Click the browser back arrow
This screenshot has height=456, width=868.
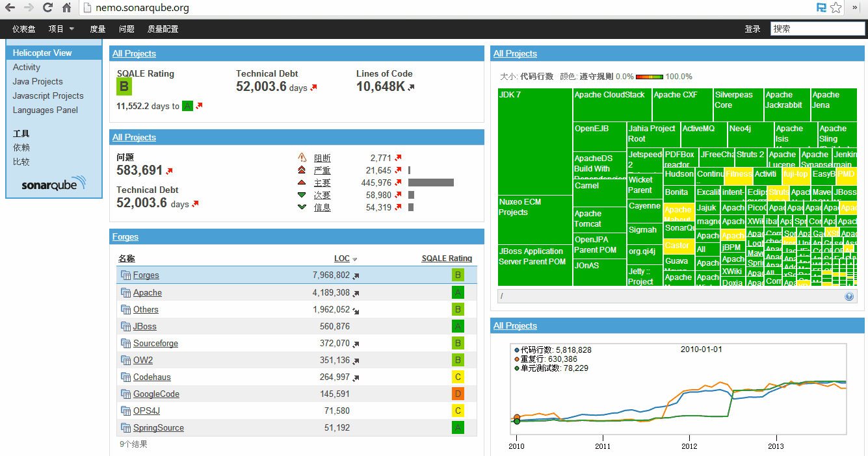tap(10, 8)
